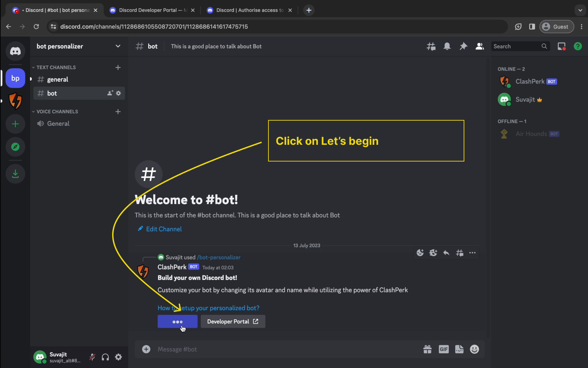The width and height of the screenshot is (588, 368).
Task: Click the Download Apps icon in sidebar
Action: click(x=15, y=174)
